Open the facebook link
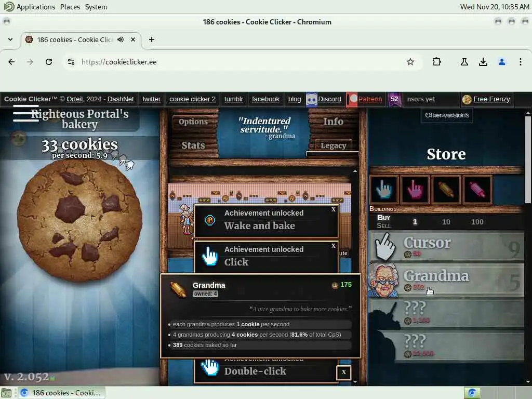Viewport: 532px width, 399px height. 265,99
